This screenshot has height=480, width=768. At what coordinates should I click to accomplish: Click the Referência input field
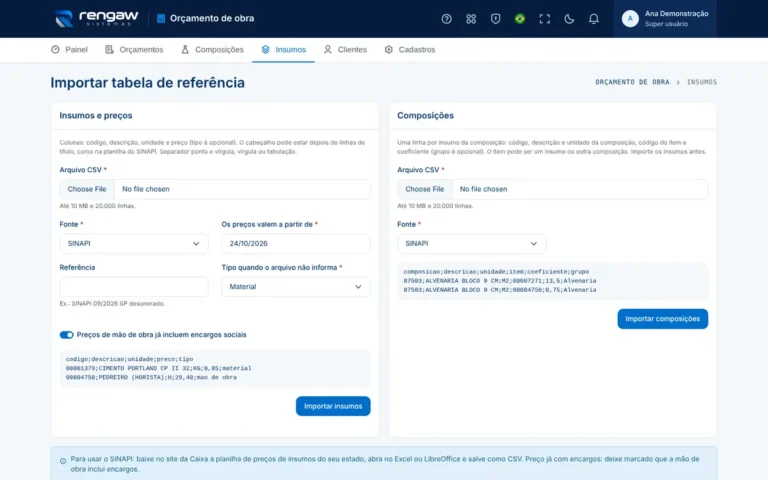134,287
